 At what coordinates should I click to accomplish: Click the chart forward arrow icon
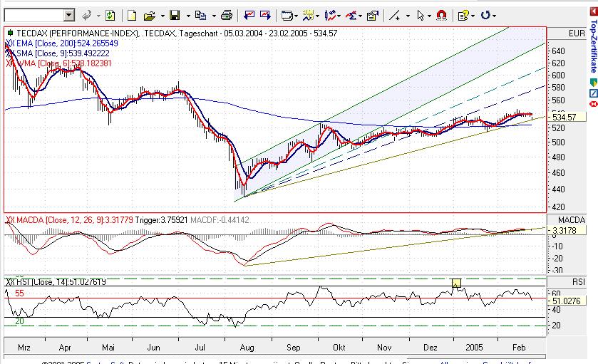[x=265, y=16]
